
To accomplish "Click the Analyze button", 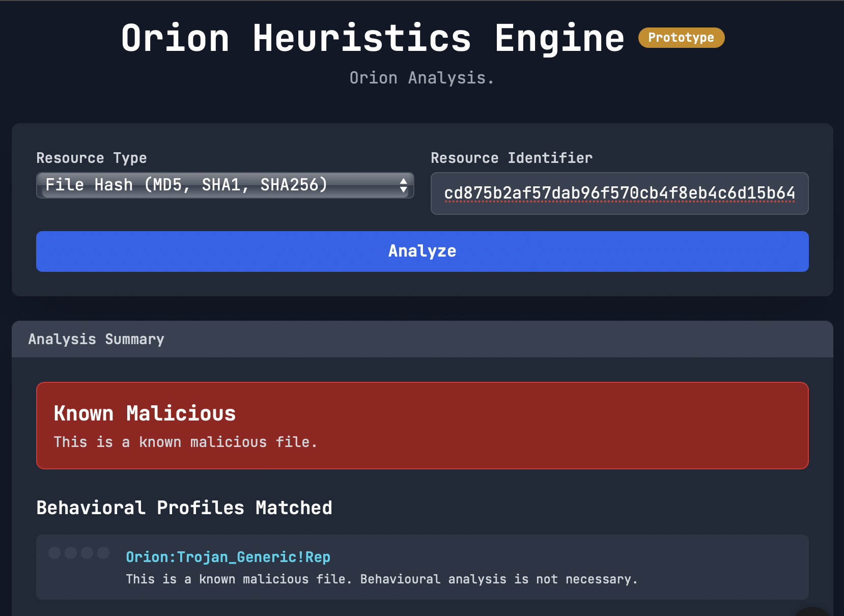I will coord(422,251).
